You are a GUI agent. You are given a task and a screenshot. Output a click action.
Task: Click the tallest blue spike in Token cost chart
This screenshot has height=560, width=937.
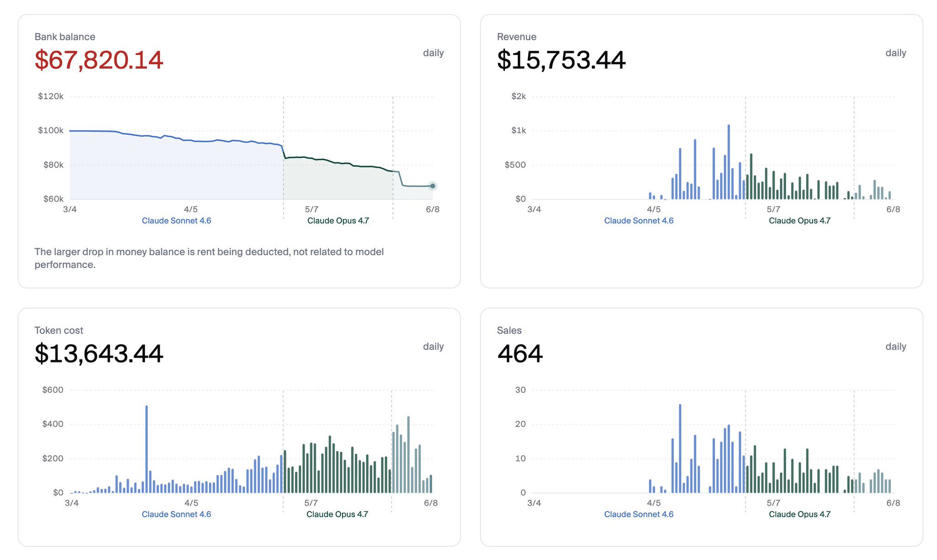click(x=146, y=449)
